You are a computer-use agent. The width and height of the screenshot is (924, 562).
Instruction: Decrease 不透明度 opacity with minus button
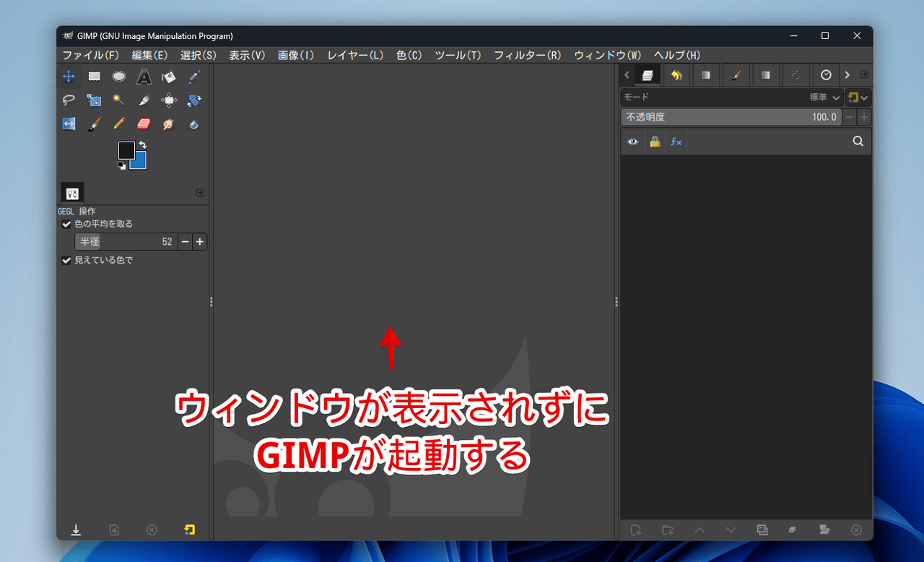coord(850,117)
